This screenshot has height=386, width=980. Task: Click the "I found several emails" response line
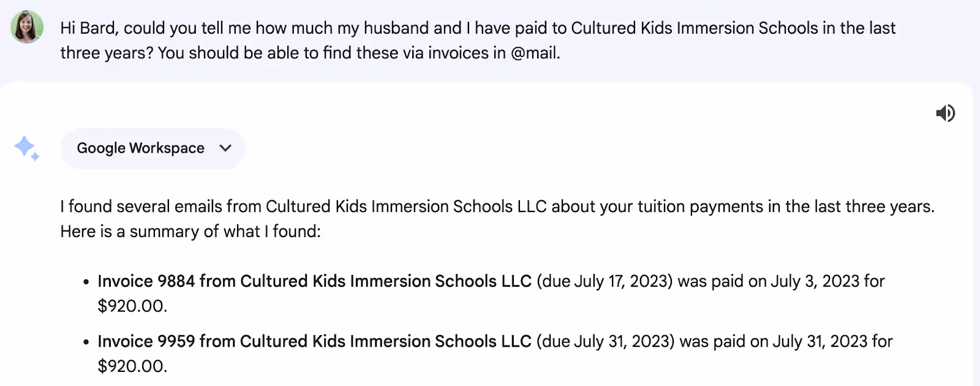point(497,206)
